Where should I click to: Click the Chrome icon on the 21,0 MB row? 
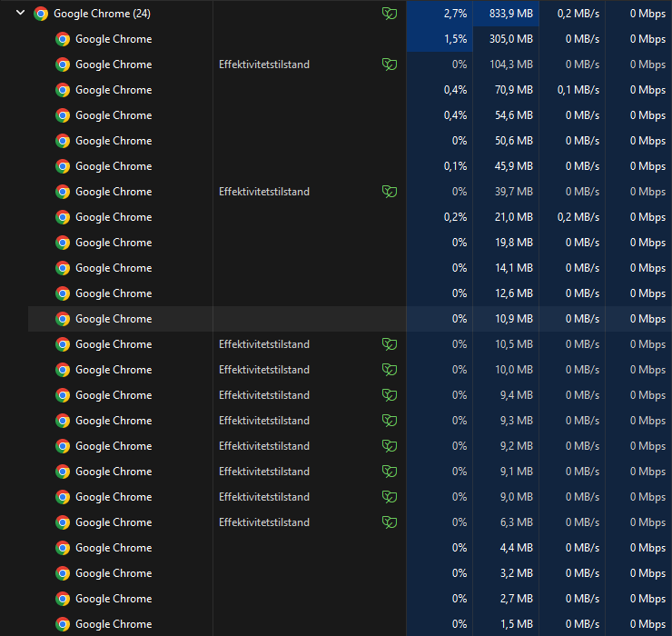tap(63, 217)
